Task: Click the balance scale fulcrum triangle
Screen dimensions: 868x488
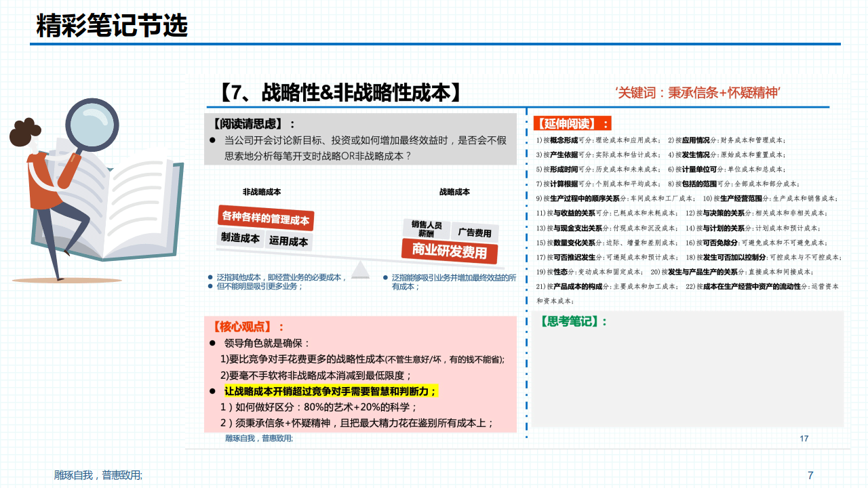Action: [x=360, y=269]
